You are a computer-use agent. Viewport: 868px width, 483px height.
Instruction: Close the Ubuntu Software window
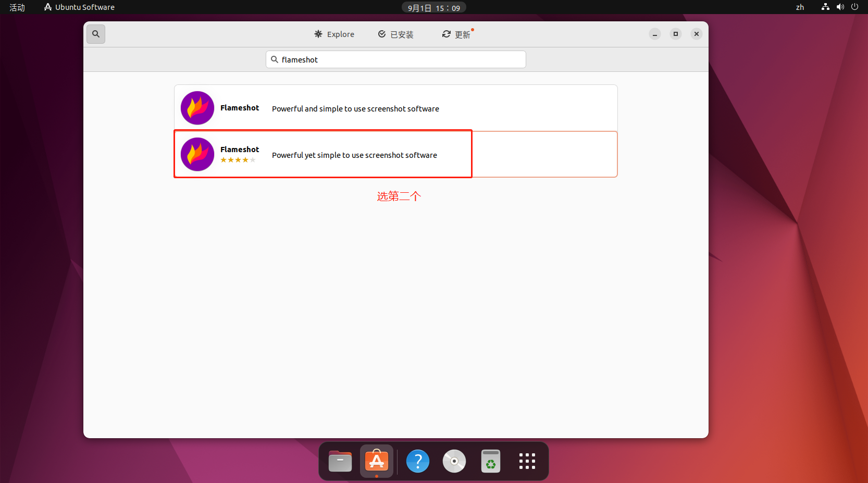click(x=697, y=34)
